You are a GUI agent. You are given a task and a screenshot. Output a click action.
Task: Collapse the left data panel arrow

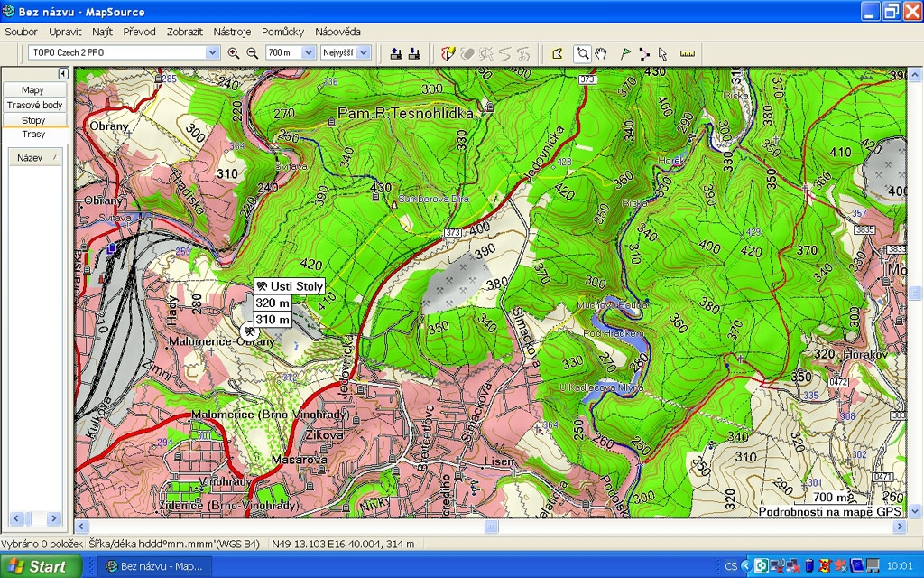click(x=63, y=74)
